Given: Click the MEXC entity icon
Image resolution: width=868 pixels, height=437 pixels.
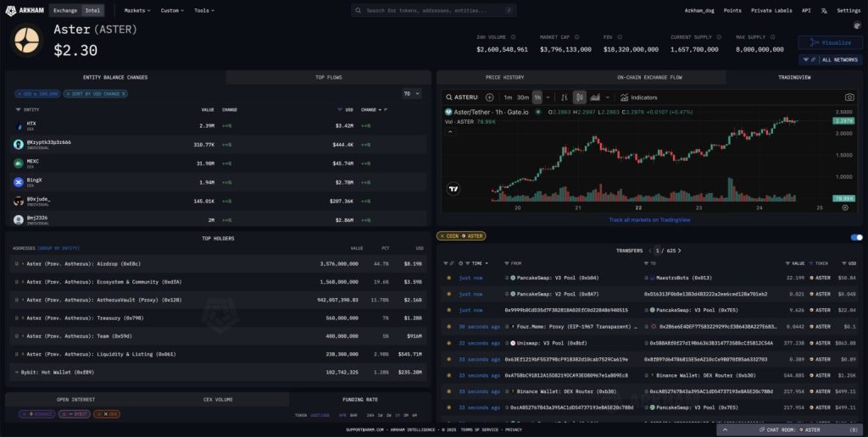Looking at the screenshot, I should click(x=19, y=163).
